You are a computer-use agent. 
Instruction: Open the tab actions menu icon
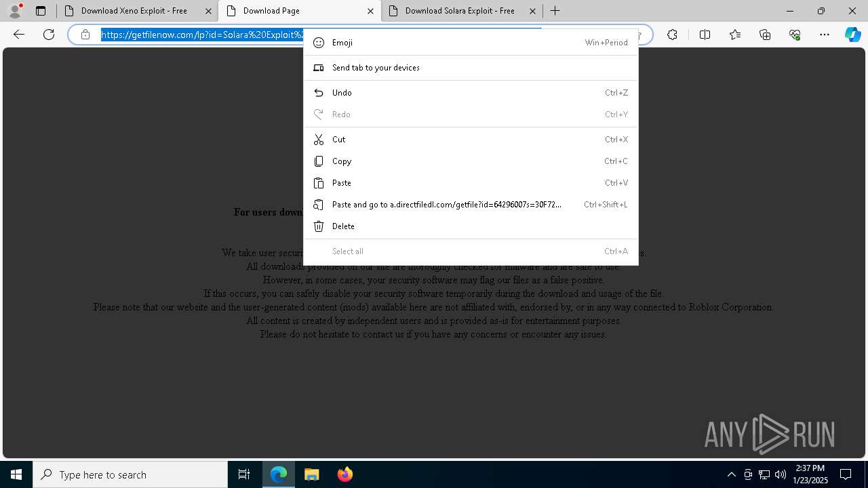coord(41,11)
